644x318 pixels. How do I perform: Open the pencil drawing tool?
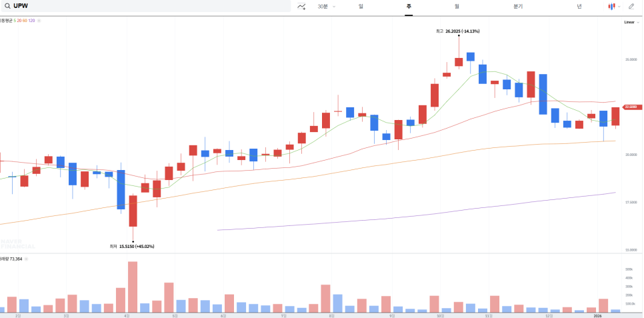pos(631,6)
